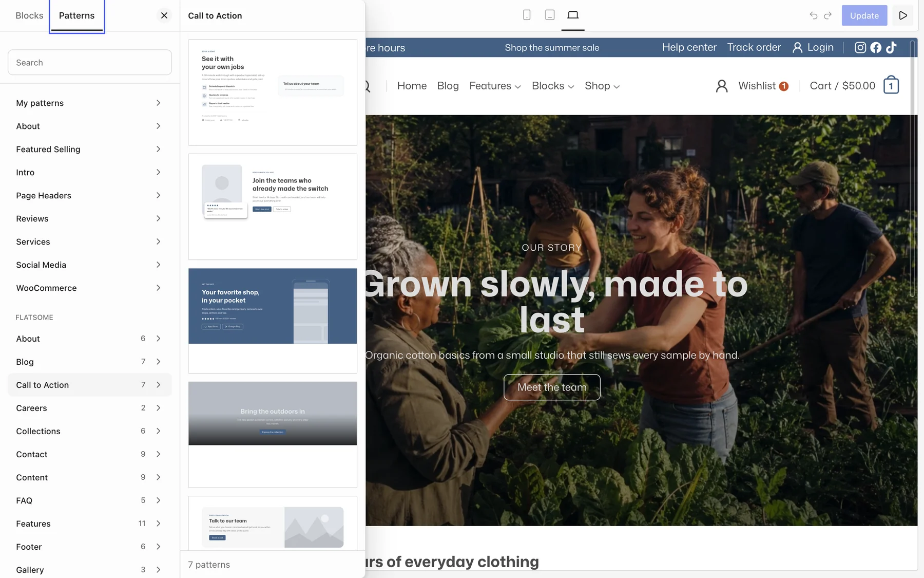Viewport: 924px width, 578px height.
Task: Insert the 'Bring the outdoors in' pattern
Action: point(273,435)
